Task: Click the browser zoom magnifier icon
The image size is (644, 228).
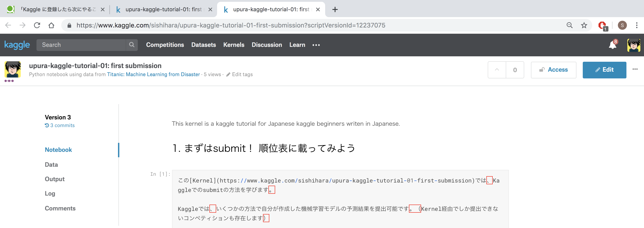Action: 569,25
